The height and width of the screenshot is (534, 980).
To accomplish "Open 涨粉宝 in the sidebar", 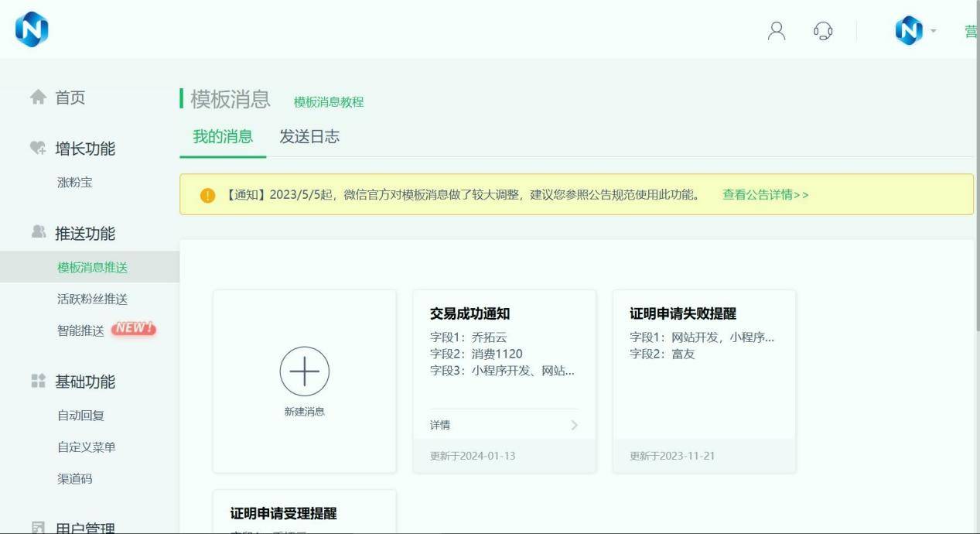I will coord(75,183).
